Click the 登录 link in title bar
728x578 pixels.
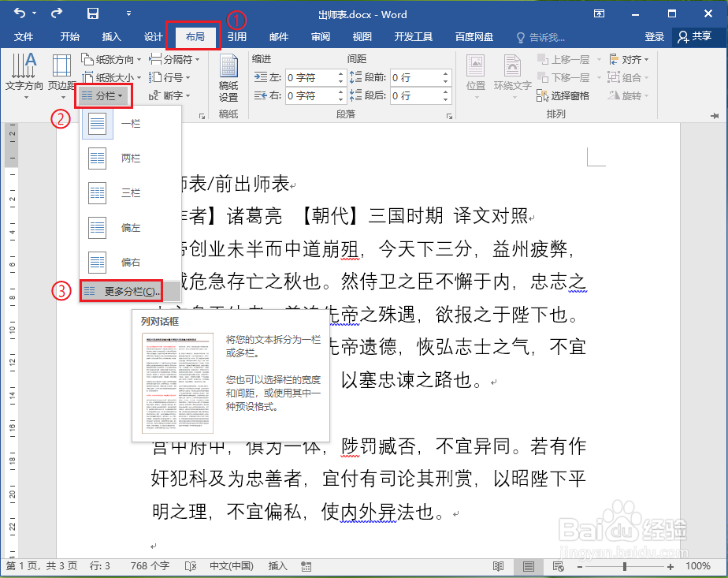point(655,36)
